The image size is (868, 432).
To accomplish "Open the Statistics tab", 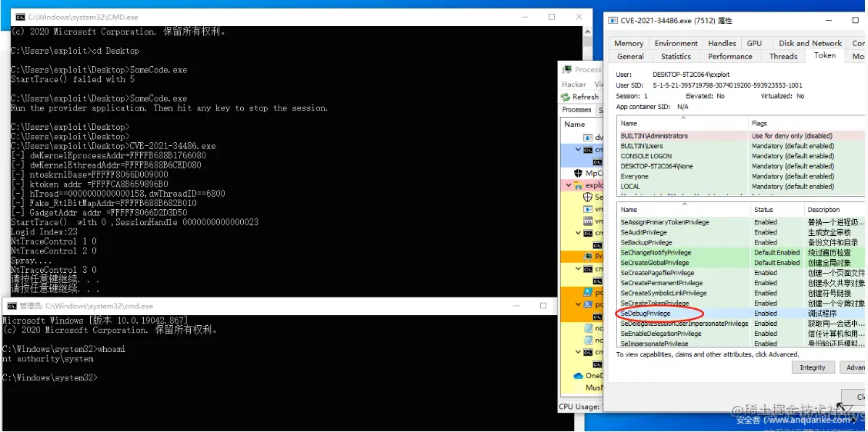I will (676, 56).
